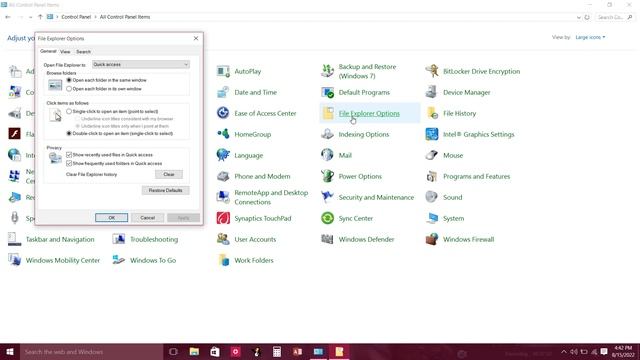
Task: Open Device Manager icon
Action: [x=432, y=92]
